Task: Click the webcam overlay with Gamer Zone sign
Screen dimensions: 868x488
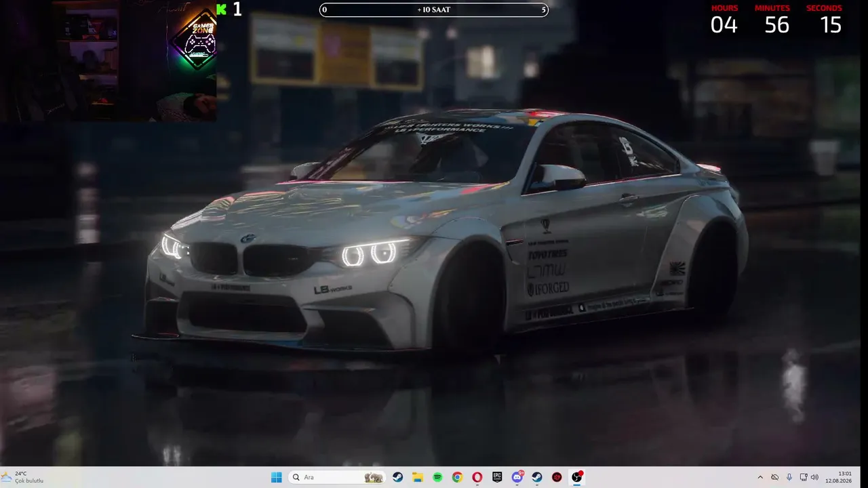Action: point(108,61)
